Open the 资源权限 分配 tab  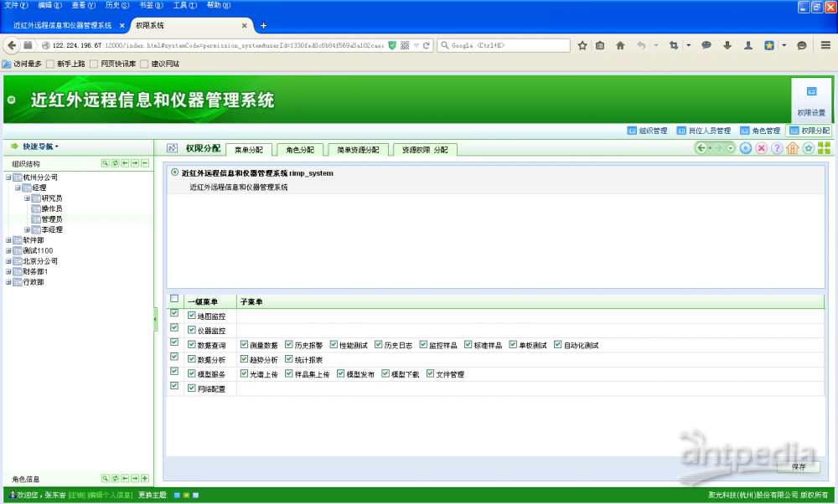pyautogui.click(x=424, y=150)
